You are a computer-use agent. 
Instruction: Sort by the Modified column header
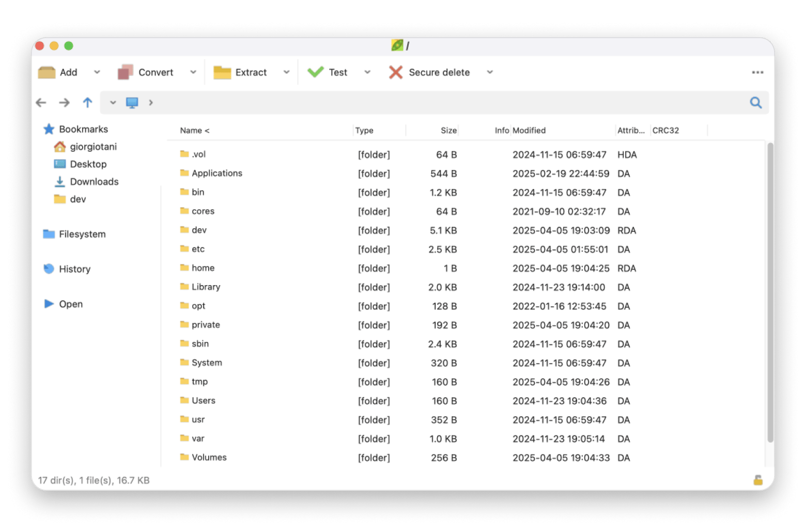pyautogui.click(x=529, y=131)
